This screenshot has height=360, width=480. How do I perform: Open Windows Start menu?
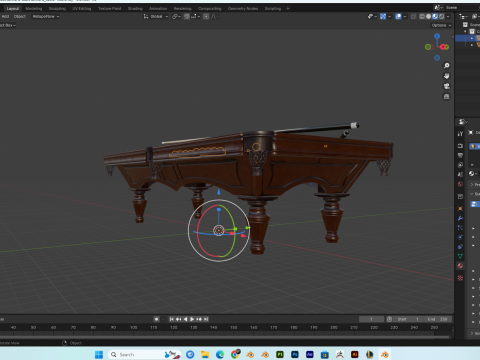pos(99,354)
